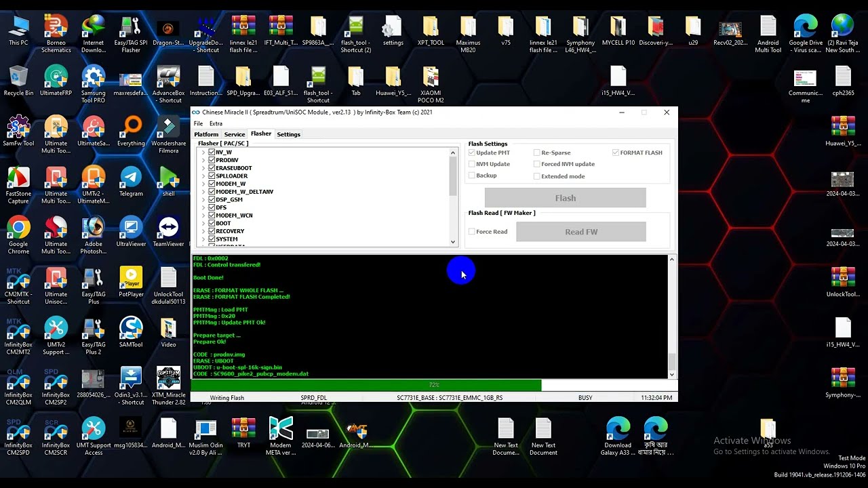This screenshot has width=868, height=488.
Task: Uncheck the NV_W partition checkbox
Action: 212,152
